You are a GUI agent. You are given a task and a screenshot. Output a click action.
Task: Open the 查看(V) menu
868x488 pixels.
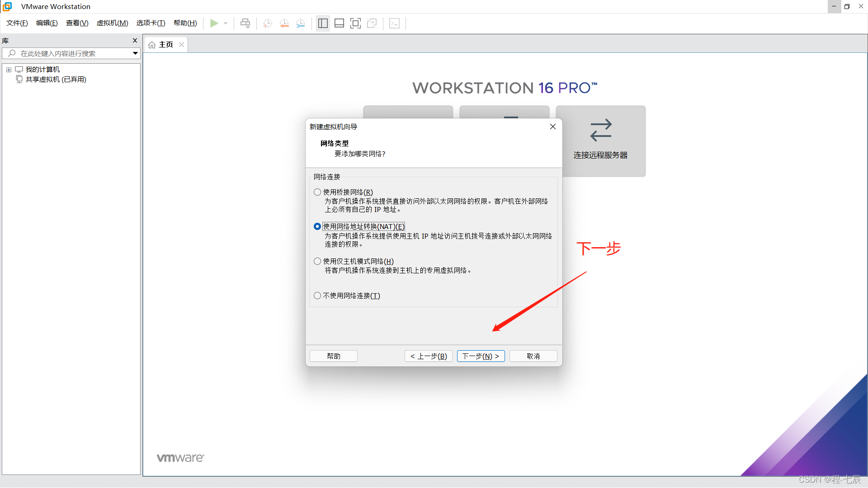[77, 23]
